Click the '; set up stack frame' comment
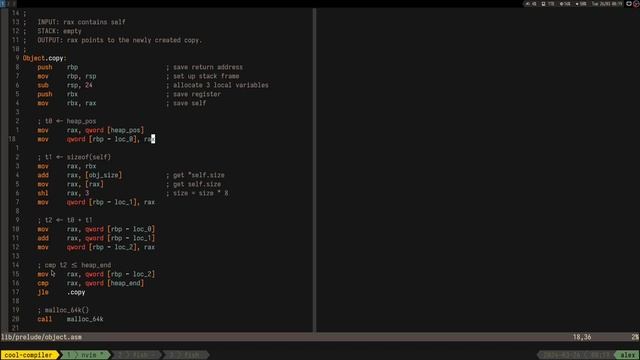 [x=202, y=76]
